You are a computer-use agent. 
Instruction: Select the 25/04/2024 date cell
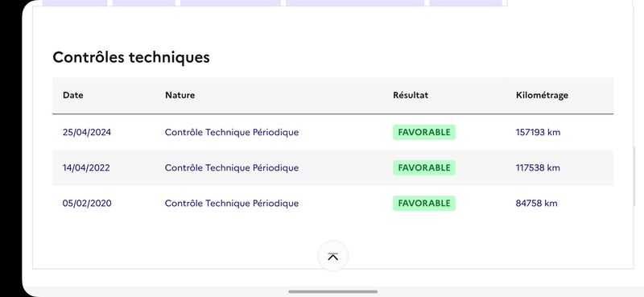pyautogui.click(x=87, y=132)
